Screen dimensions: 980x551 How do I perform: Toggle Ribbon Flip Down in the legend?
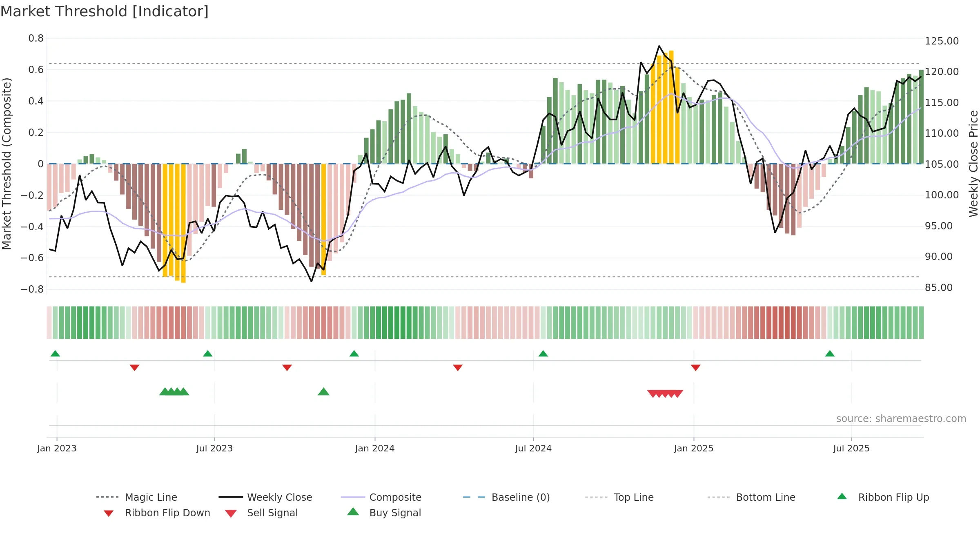click(x=156, y=513)
